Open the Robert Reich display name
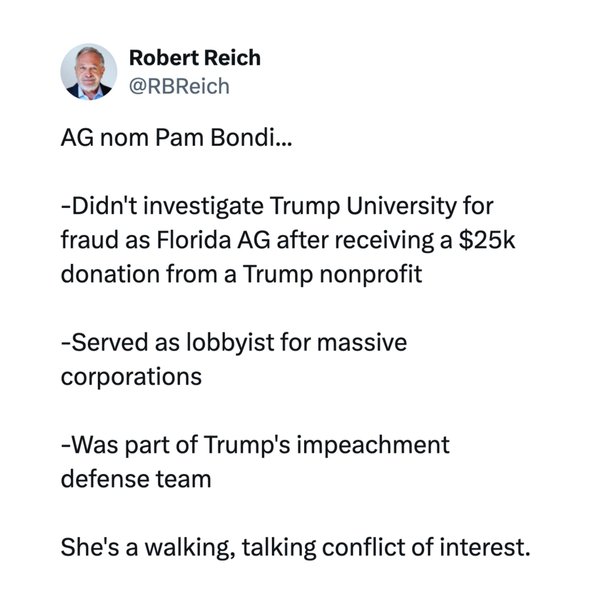This screenshot has width=600, height=600. pos(194,57)
